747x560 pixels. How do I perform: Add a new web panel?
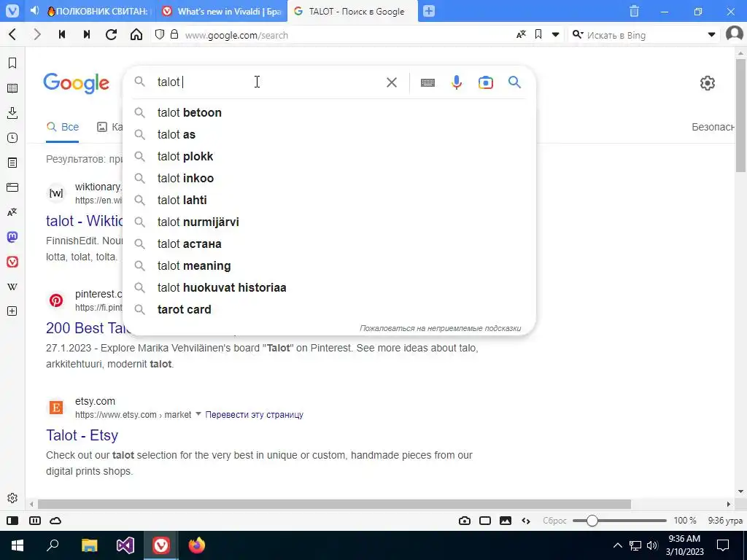(x=12, y=311)
